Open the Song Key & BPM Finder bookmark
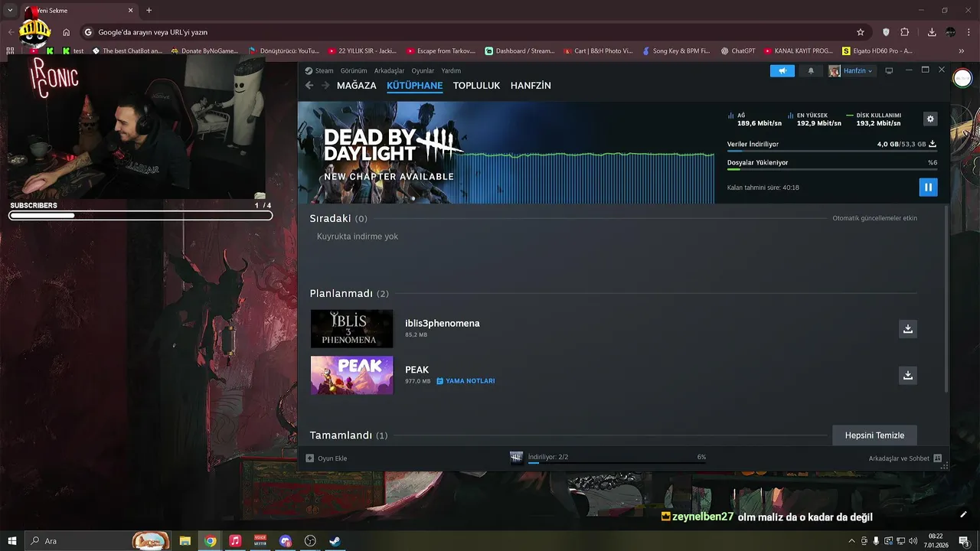 [676, 51]
